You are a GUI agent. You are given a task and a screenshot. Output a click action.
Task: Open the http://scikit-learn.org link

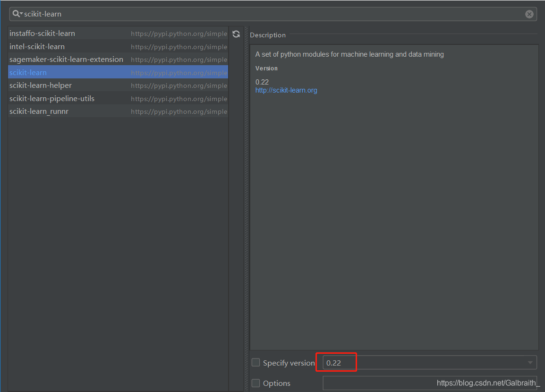click(x=286, y=90)
